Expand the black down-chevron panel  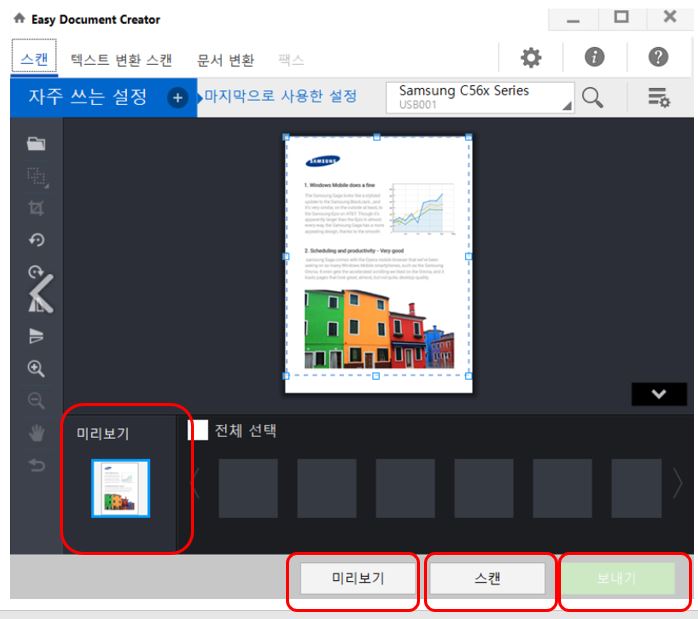(x=659, y=394)
